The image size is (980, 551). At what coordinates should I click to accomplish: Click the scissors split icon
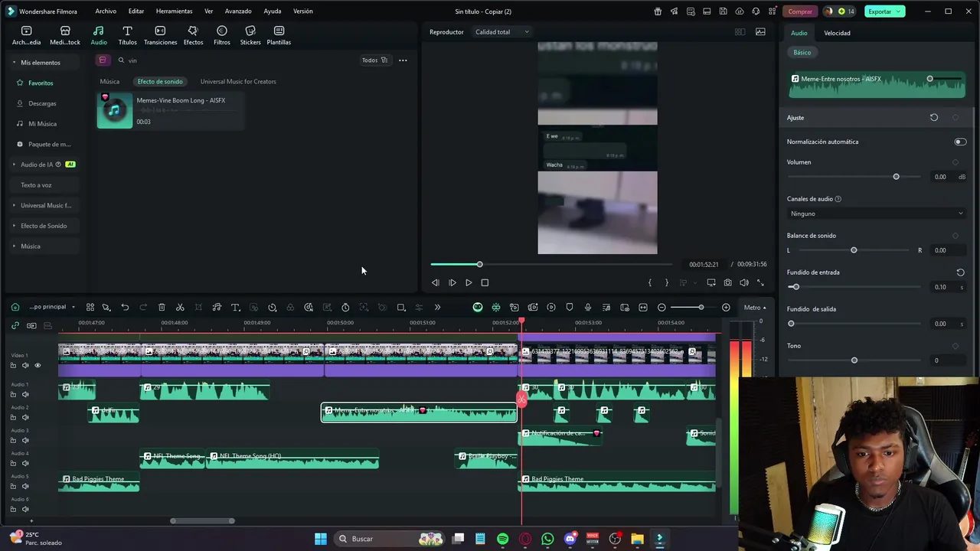pos(180,307)
